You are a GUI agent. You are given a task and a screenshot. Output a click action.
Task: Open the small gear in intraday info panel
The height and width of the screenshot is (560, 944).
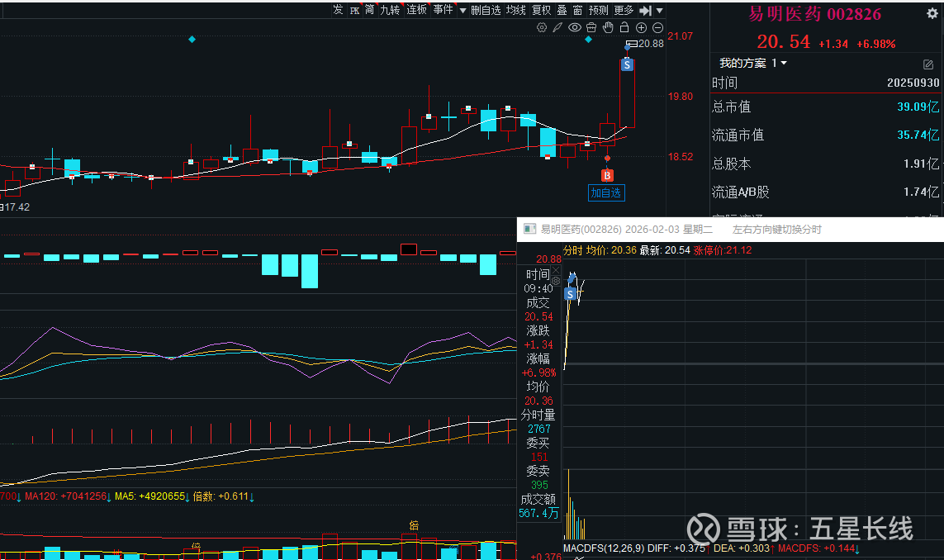pos(556,281)
